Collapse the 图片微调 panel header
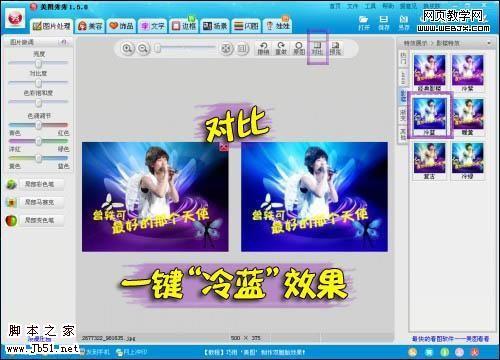Image resolution: width=500 pixels, height=360 pixels. tap(64, 42)
